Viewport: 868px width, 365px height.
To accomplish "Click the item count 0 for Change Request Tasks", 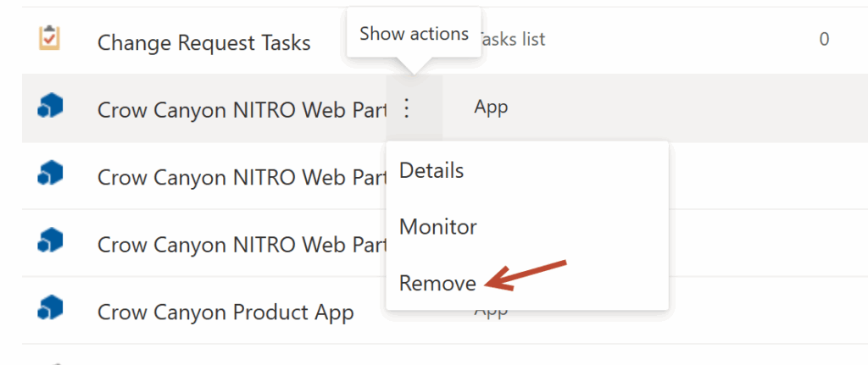I will click(824, 39).
